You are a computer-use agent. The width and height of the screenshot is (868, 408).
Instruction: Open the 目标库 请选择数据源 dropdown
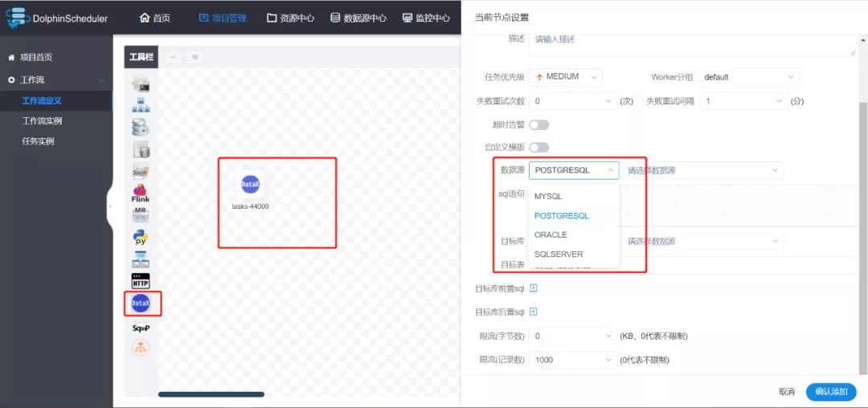click(x=703, y=242)
